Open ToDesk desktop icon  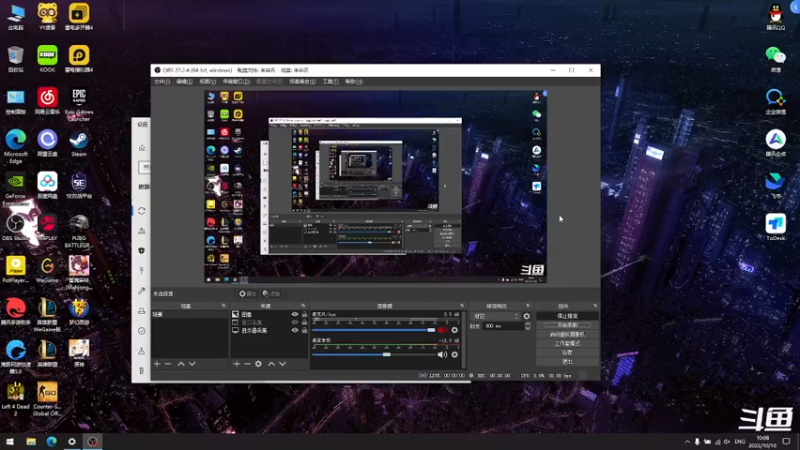pos(776,228)
